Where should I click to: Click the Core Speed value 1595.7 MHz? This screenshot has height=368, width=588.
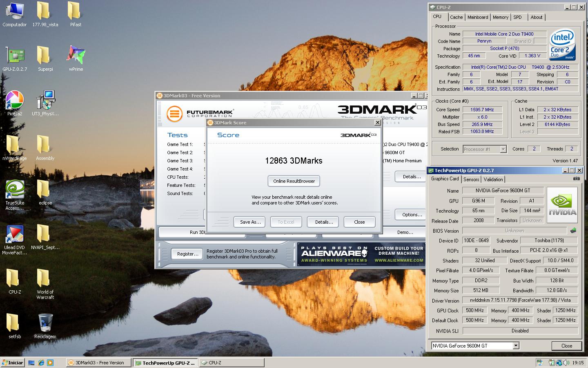[x=482, y=110]
